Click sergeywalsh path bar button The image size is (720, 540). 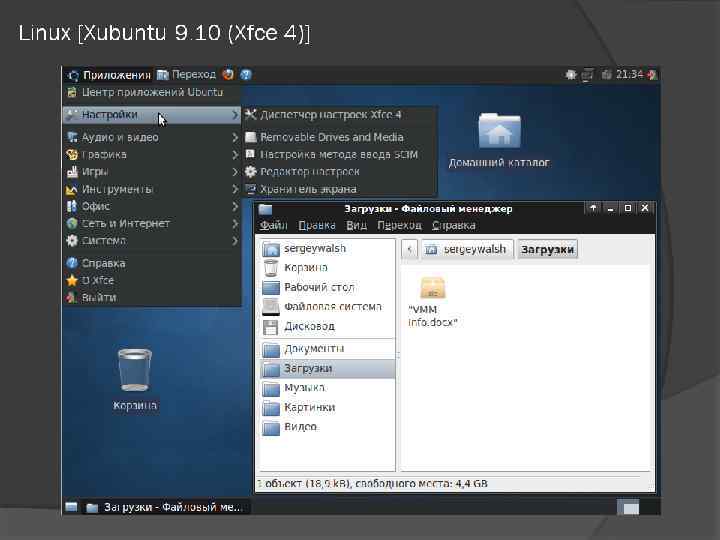click(x=467, y=249)
